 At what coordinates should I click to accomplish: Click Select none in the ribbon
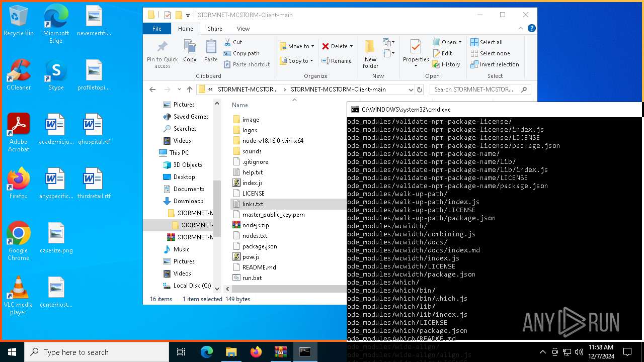pos(490,53)
